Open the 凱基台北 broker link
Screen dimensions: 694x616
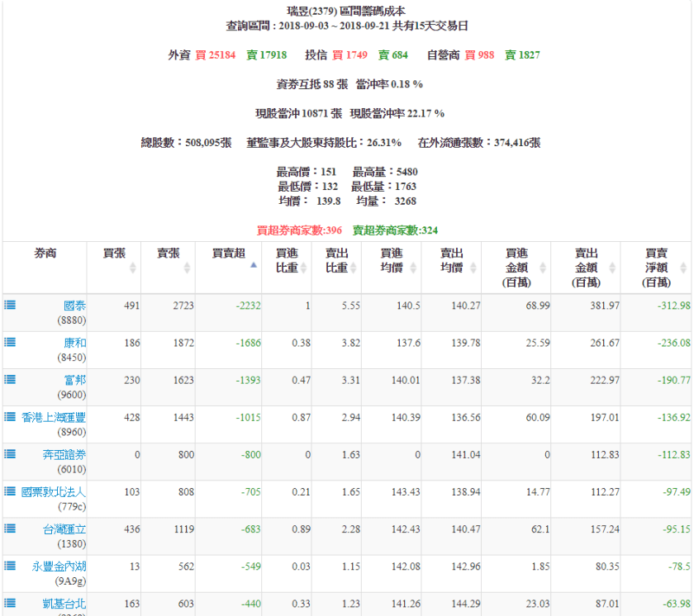(x=64, y=603)
